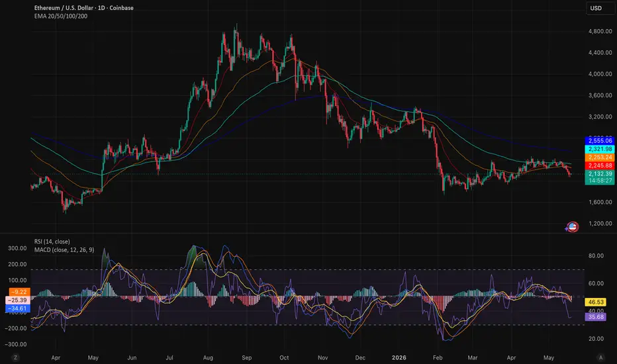Click the 1,600.00 price axis label
The image size is (617, 364).
click(600, 202)
